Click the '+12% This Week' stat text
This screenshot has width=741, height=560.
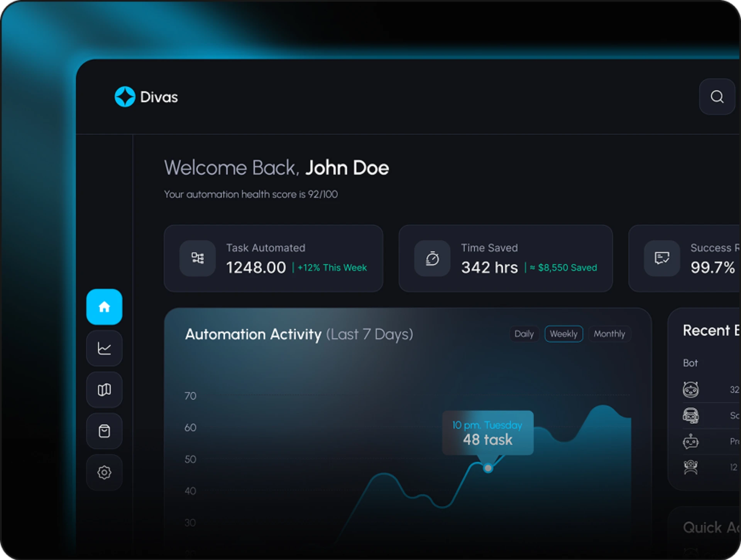click(332, 267)
